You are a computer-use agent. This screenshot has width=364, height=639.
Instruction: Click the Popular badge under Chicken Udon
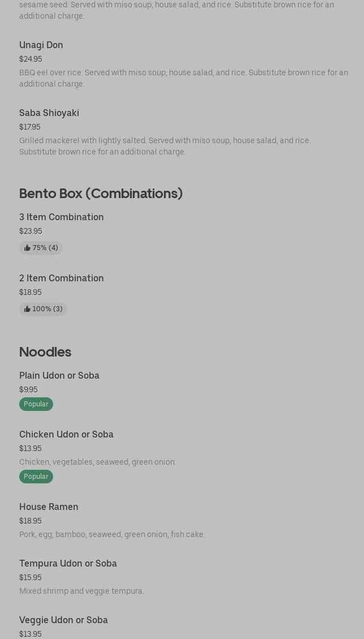(36, 477)
